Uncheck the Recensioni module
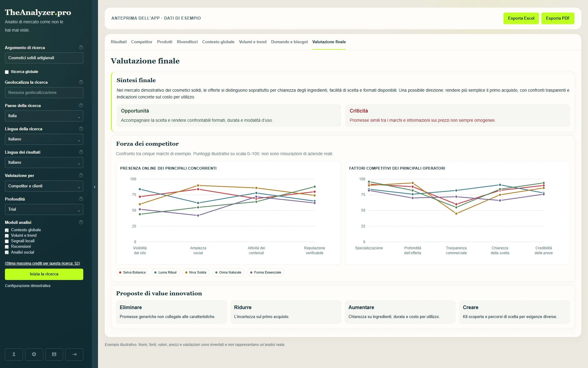Screen dimensions: 588x368 (7, 247)
